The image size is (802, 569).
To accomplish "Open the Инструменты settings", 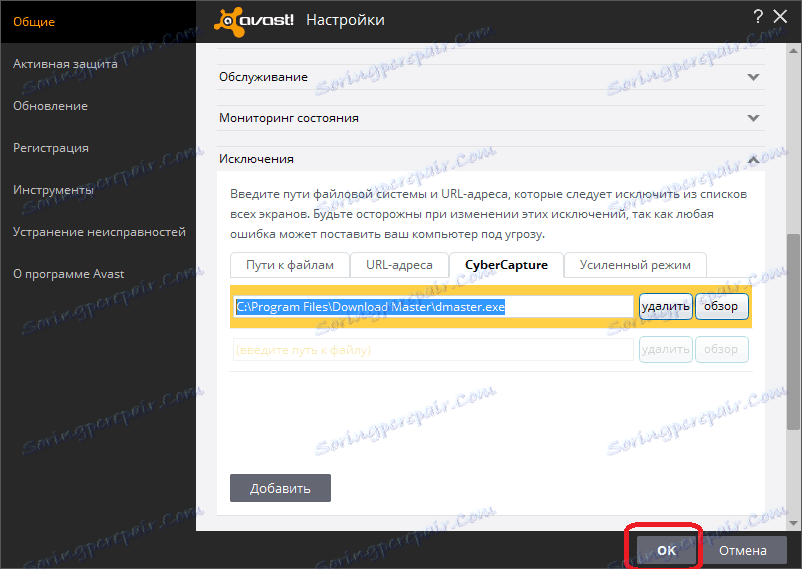I will click(x=54, y=190).
